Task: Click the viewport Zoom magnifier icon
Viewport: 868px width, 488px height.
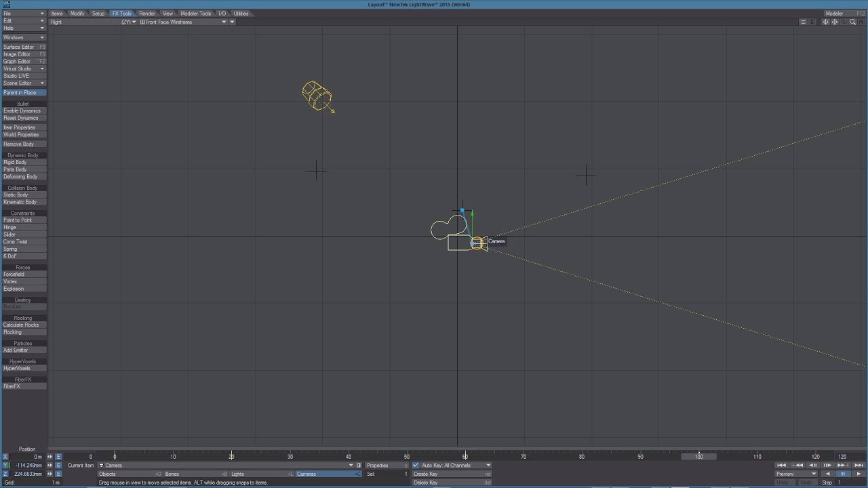Action: (x=852, y=22)
